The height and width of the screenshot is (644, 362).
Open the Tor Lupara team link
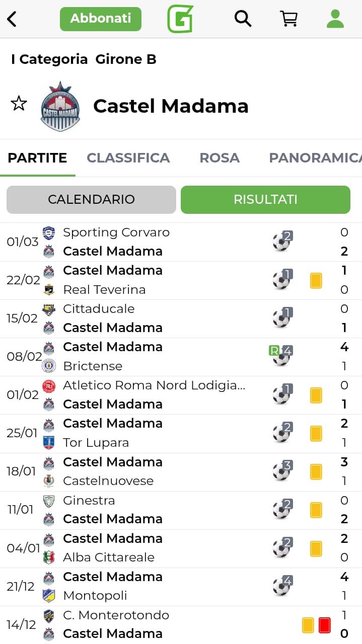click(x=96, y=443)
